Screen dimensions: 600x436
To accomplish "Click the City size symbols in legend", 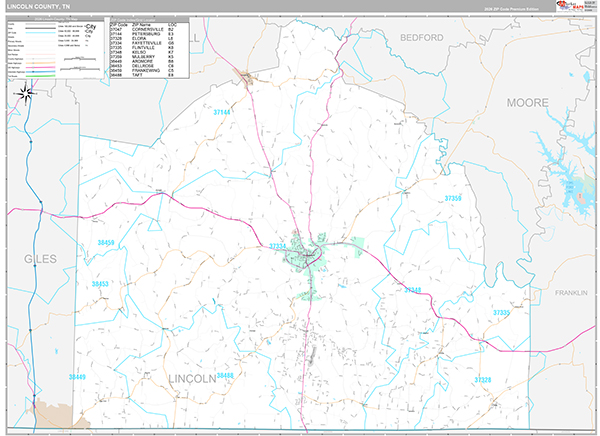I will coord(92,32).
